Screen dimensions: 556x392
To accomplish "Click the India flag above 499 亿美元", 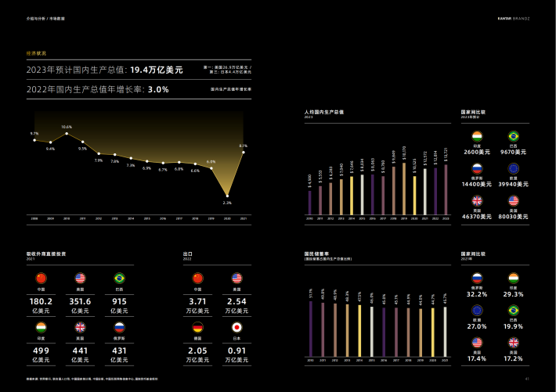I will (x=41, y=327).
